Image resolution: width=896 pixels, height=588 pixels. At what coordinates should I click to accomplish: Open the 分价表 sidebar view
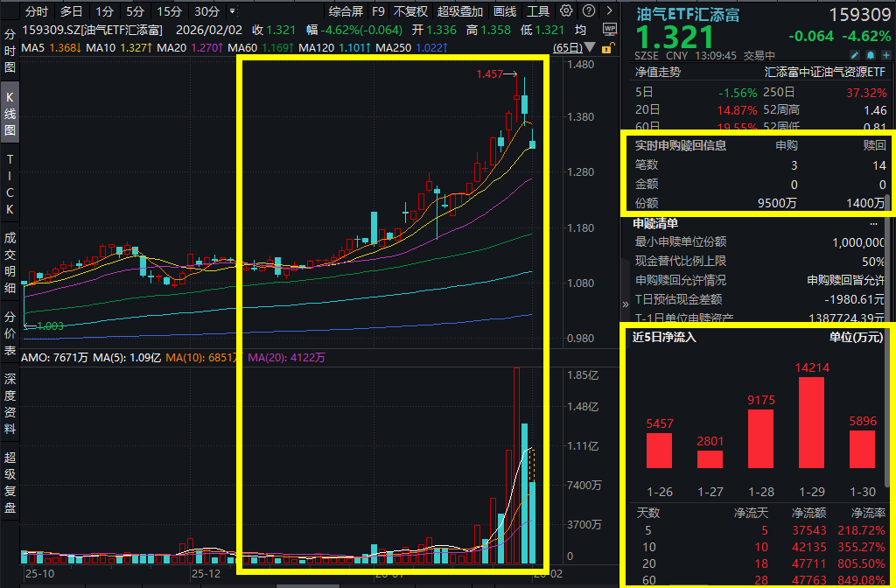tap(10, 332)
